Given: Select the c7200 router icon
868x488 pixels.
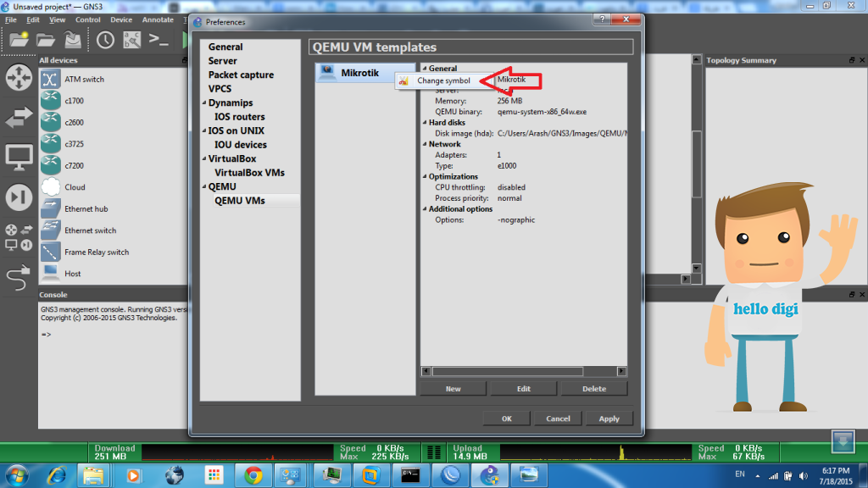Looking at the screenshot, I should pos(50,165).
